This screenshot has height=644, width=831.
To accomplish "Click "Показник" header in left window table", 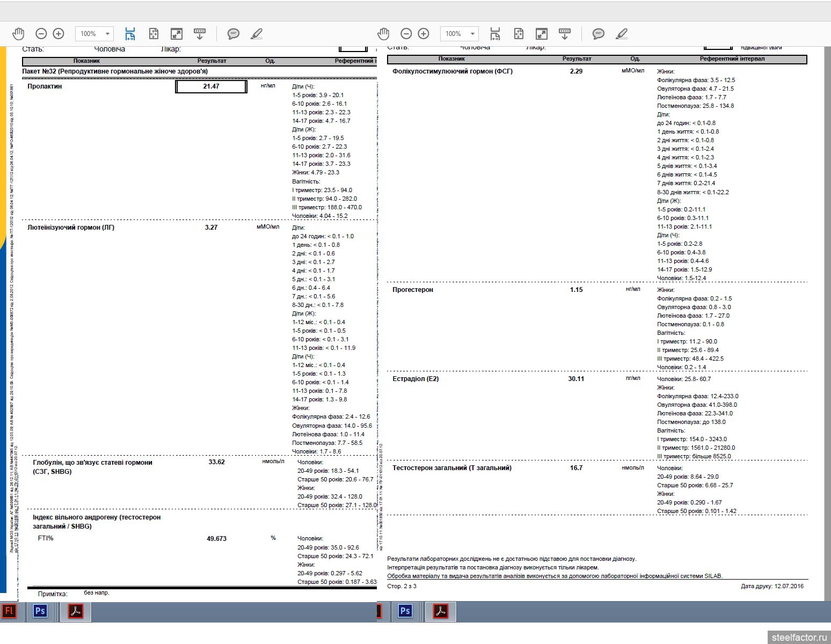I will (x=87, y=61).
